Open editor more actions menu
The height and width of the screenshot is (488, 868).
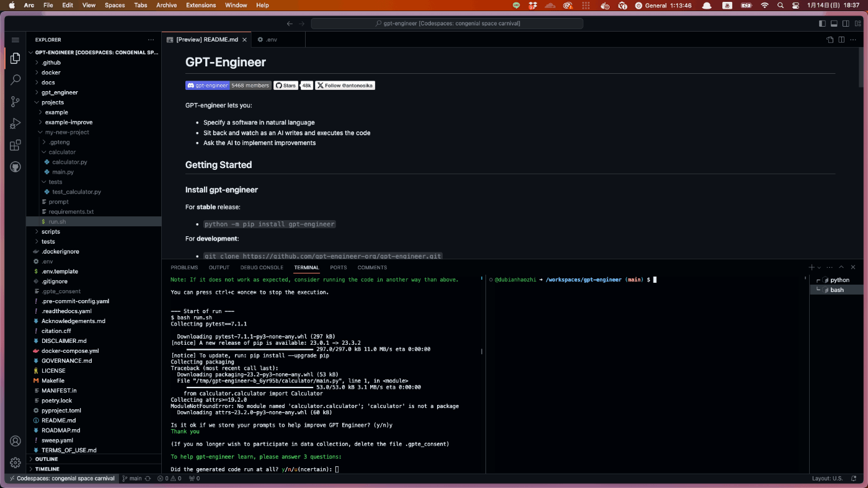coord(853,40)
